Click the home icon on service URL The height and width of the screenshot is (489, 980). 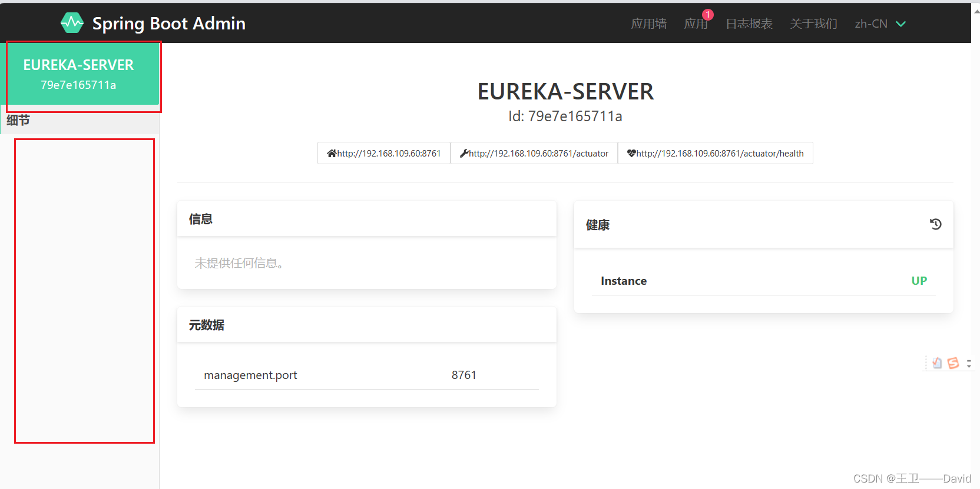point(332,153)
